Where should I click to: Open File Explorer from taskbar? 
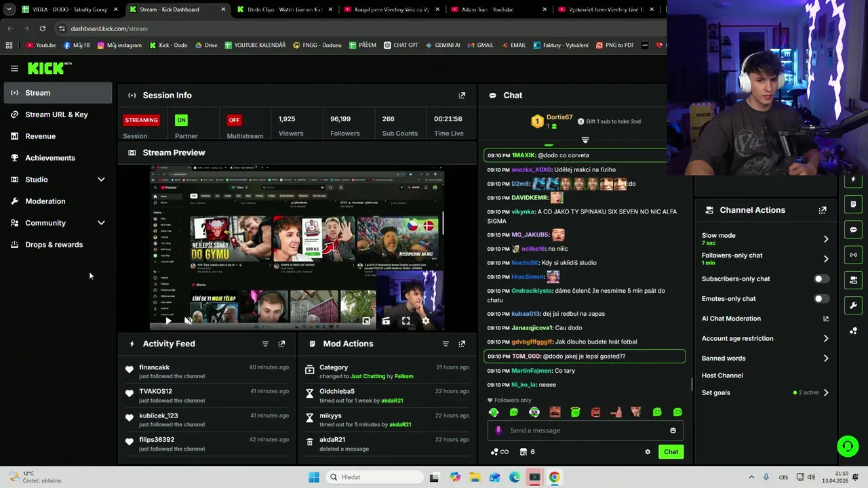pos(475,477)
